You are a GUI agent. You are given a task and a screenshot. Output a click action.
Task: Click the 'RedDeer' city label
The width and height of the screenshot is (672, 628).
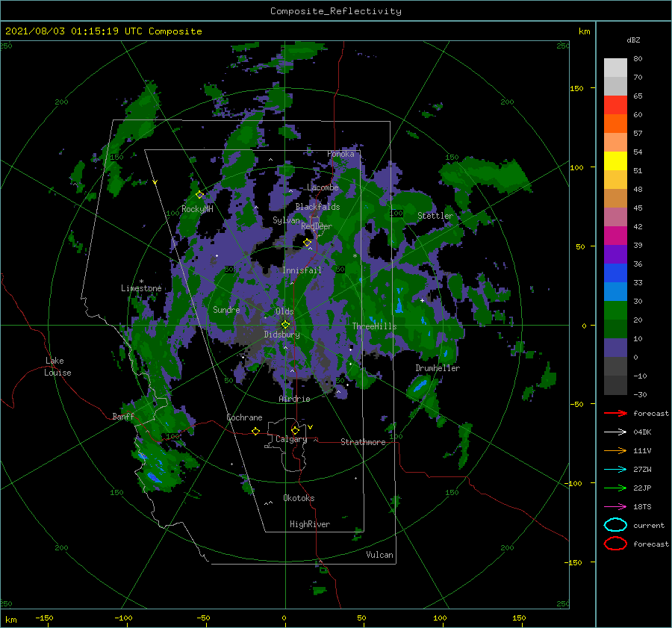pyautogui.click(x=317, y=226)
